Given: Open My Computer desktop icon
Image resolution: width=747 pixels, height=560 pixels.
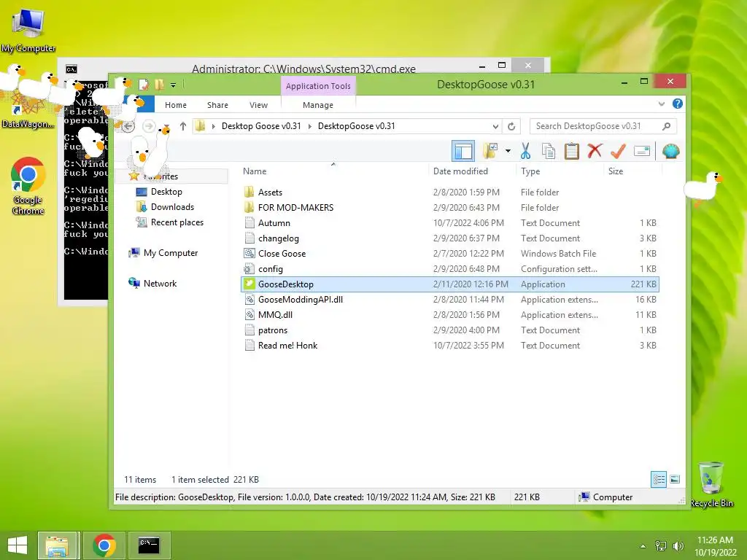Looking at the screenshot, I should [x=28, y=30].
